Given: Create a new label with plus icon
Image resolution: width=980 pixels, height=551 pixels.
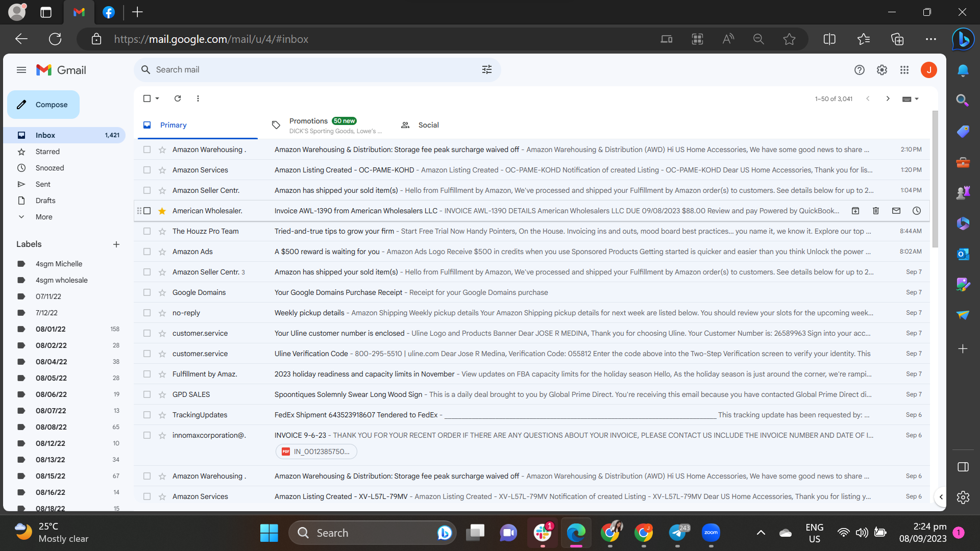Looking at the screenshot, I should 116,244.
